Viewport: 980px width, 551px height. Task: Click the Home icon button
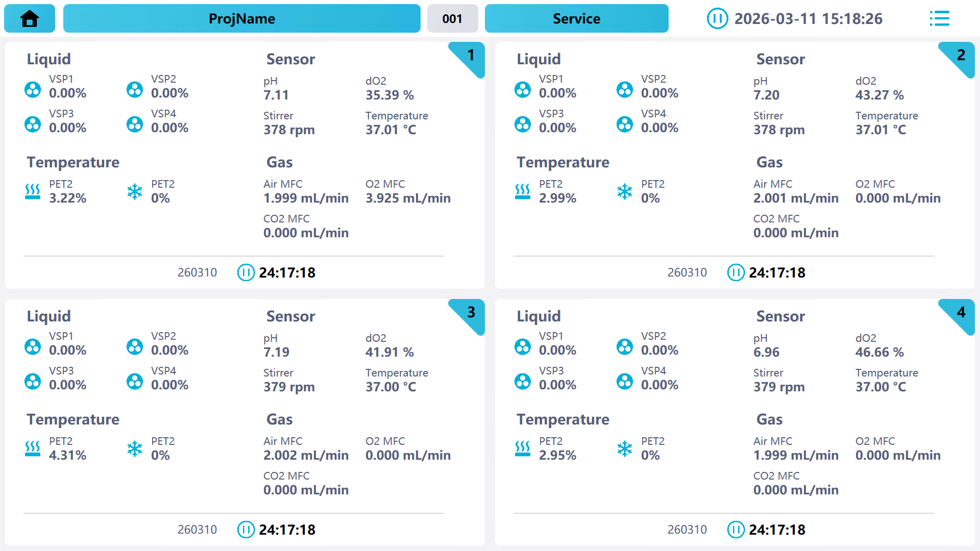point(30,19)
